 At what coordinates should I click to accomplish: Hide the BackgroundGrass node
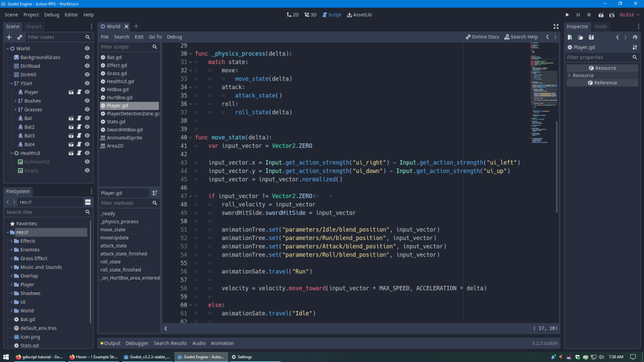(x=87, y=57)
